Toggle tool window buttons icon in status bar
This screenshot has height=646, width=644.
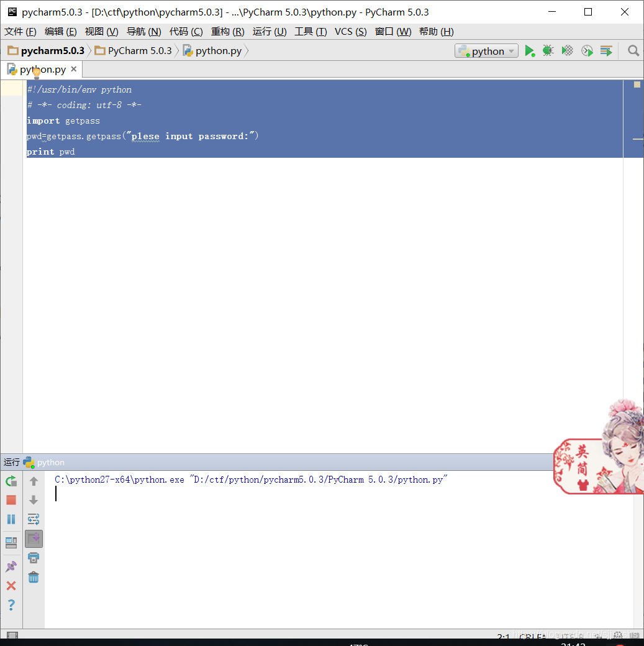tap(12, 635)
